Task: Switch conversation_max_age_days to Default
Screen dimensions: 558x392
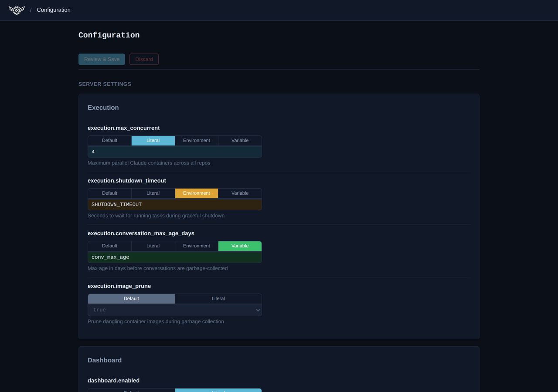Action: pyautogui.click(x=109, y=246)
